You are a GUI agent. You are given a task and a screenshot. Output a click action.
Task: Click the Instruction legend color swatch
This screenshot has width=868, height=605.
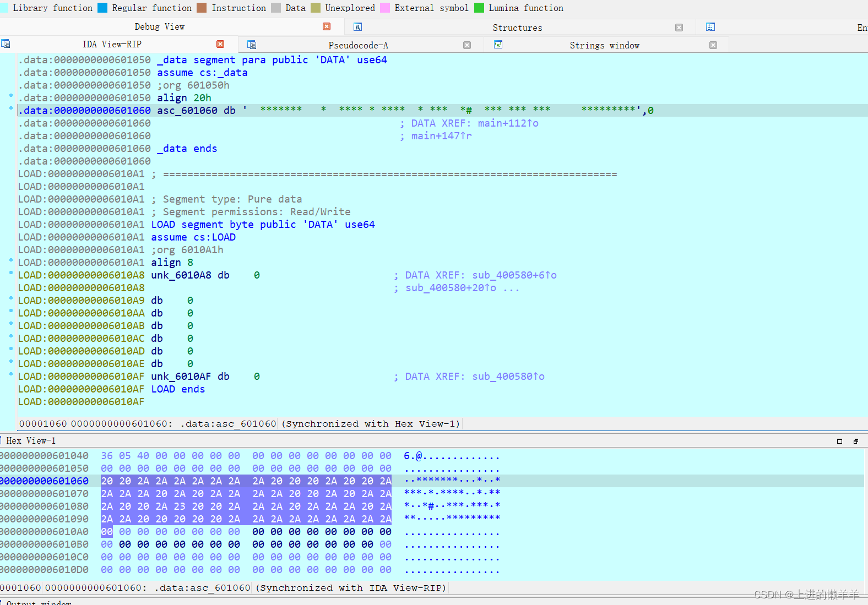pos(202,8)
